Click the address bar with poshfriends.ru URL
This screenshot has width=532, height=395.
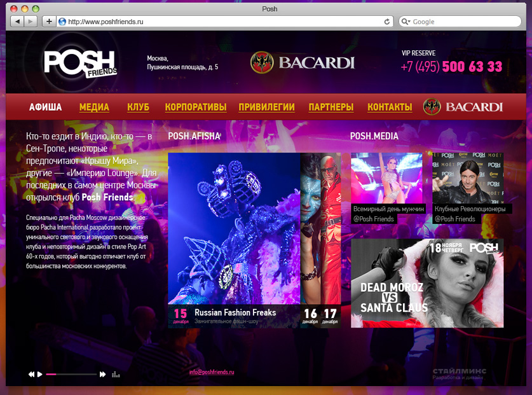coord(222,22)
